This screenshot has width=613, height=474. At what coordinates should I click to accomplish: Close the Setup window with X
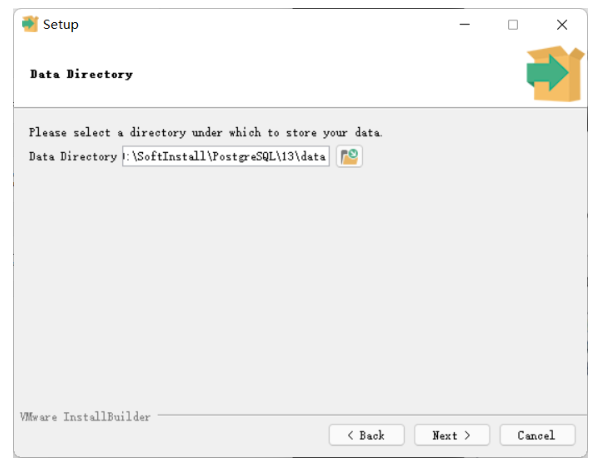point(562,25)
